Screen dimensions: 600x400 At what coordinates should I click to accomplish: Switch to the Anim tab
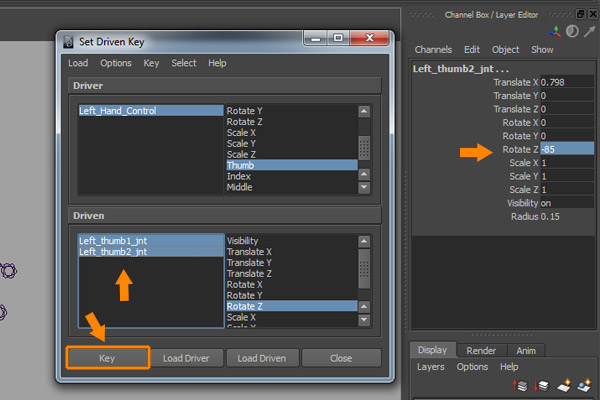click(526, 351)
